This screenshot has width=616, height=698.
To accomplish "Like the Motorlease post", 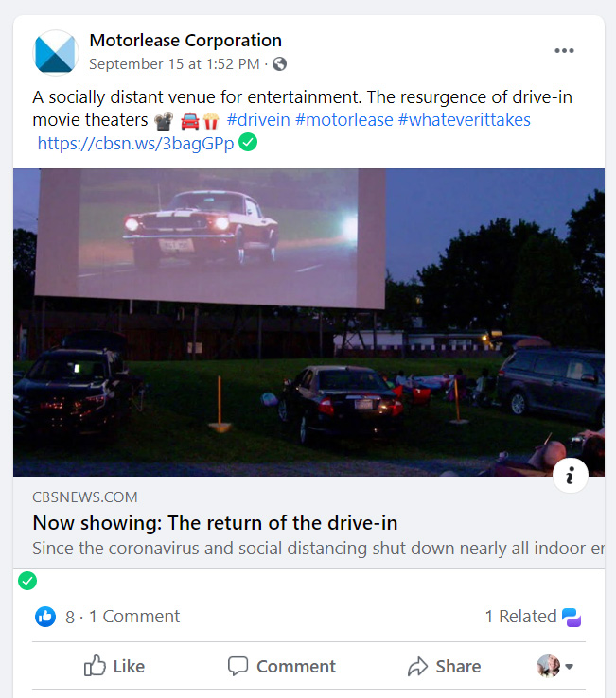I will pyautogui.click(x=114, y=666).
